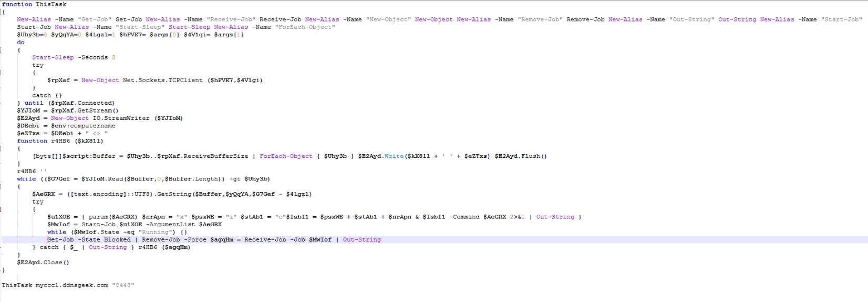868x302 pixels.
Task: Click $rpXaf.GetStream() call
Action: click(85, 110)
